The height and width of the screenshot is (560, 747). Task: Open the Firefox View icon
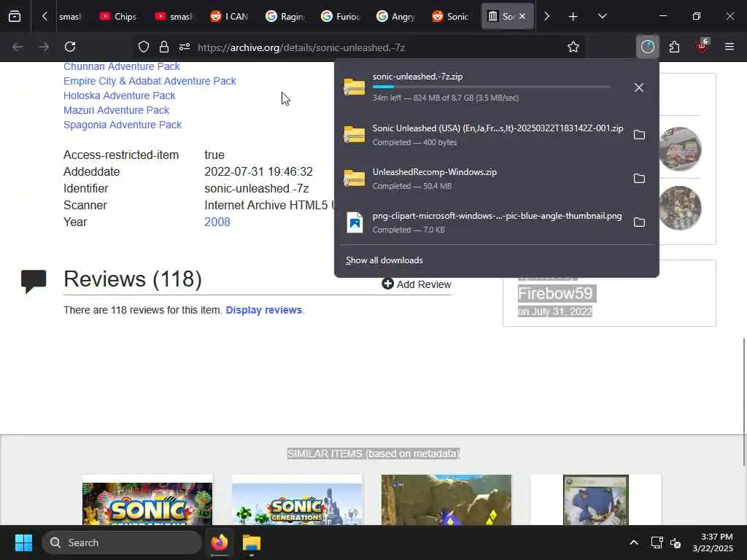(x=15, y=16)
